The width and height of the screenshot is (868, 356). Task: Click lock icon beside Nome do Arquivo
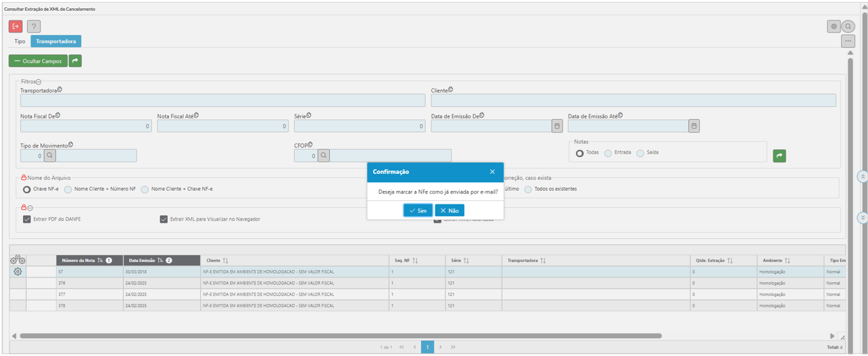(24, 178)
